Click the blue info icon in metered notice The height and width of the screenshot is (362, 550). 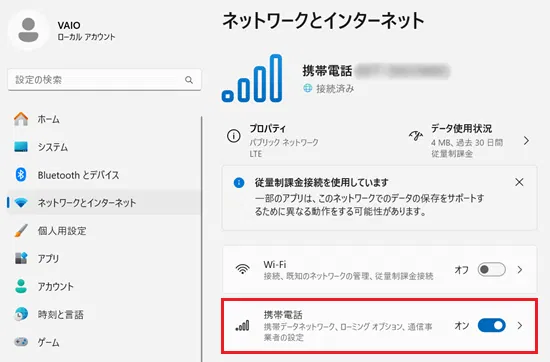tap(239, 183)
